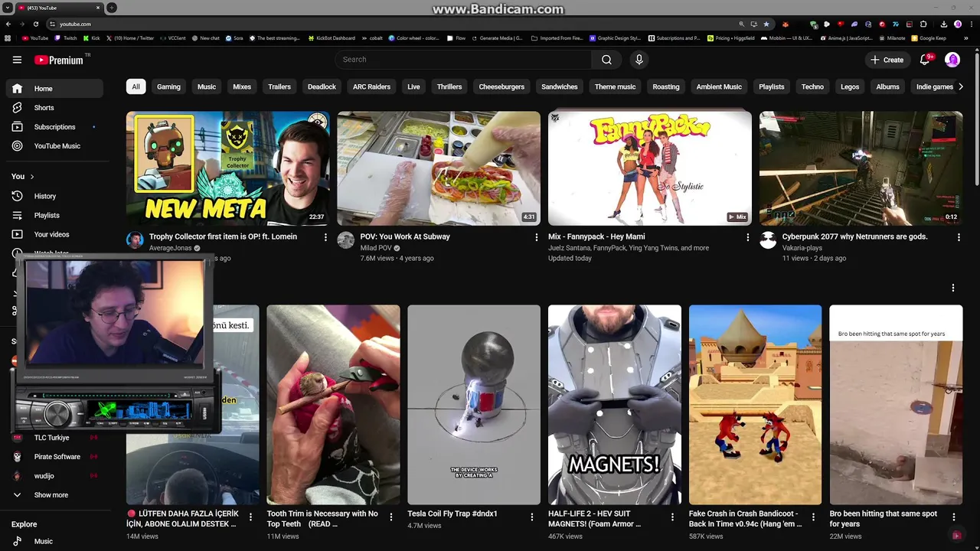Select the All filter chip
The image size is (980, 551).
(x=136, y=87)
